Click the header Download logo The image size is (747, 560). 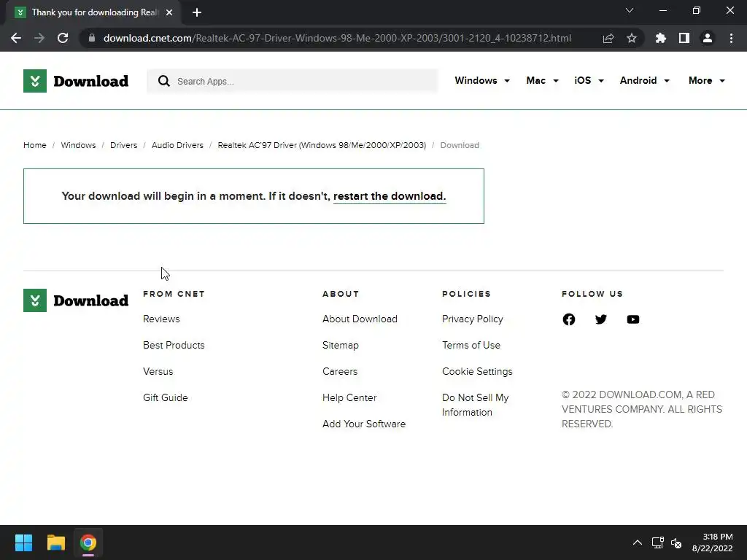76,81
